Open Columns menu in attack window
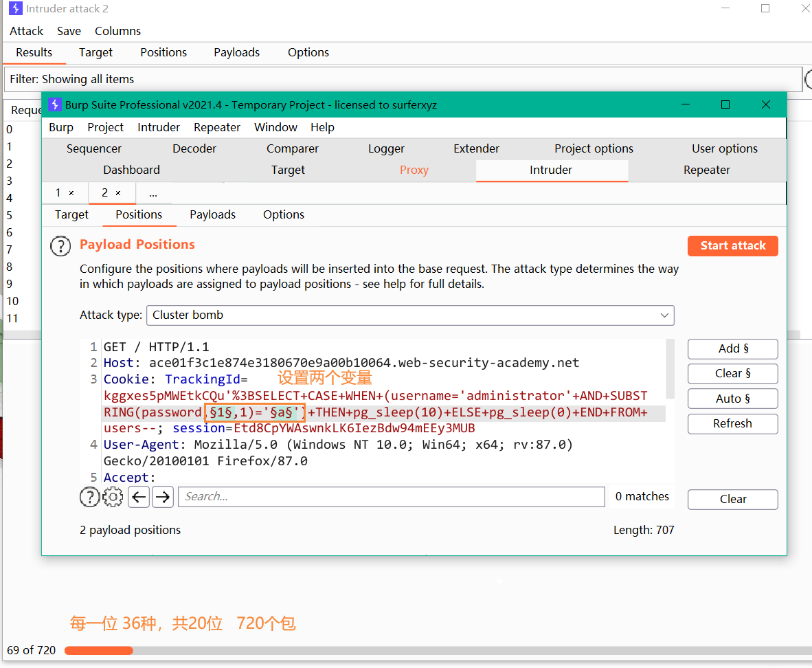The image size is (812, 668). [117, 31]
